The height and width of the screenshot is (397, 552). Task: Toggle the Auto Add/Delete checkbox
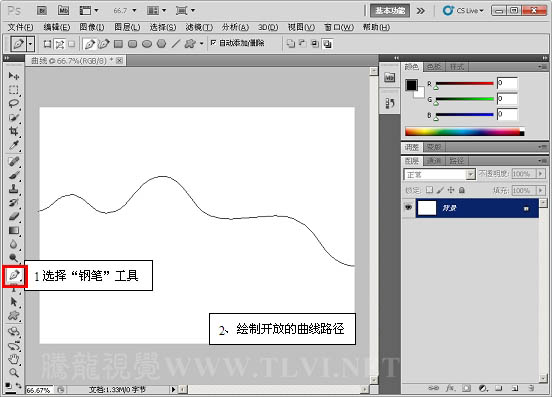(x=213, y=43)
